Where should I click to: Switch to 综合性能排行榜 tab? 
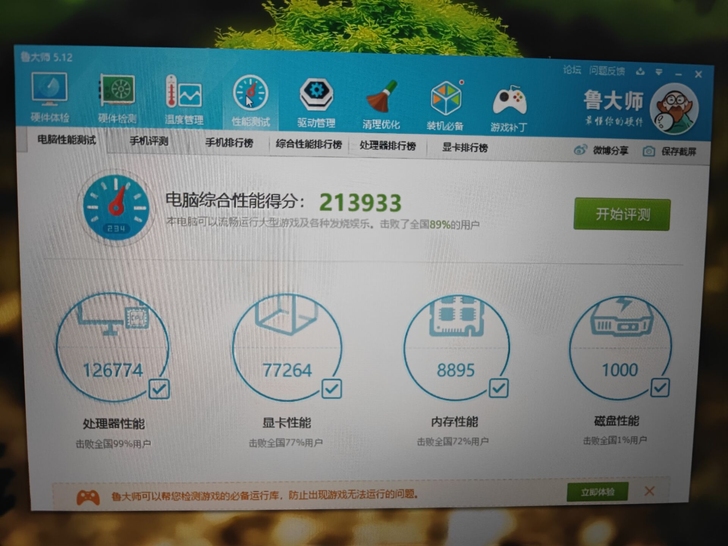point(309,144)
